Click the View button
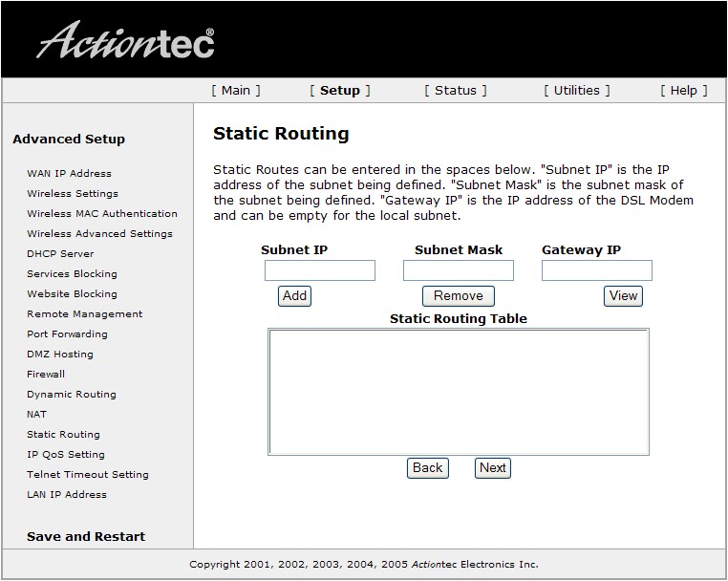 tap(623, 296)
